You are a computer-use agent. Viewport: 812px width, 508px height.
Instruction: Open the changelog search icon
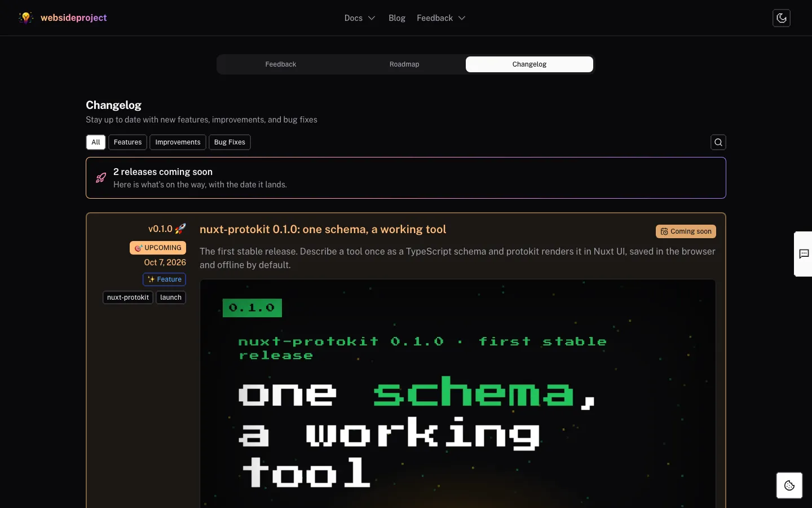[718, 142]
